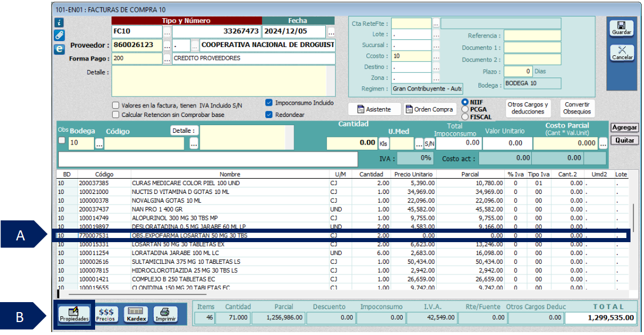Viewport: 644px width, 335px height.
Task: Check the Obs checkbox
Action: [62, 140]
